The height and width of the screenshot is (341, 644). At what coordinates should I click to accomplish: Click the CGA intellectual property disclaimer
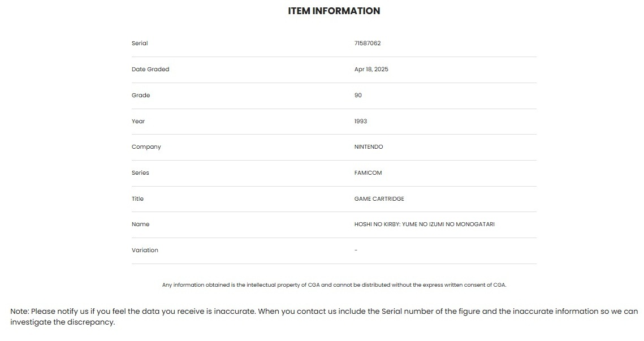point(334,285)
